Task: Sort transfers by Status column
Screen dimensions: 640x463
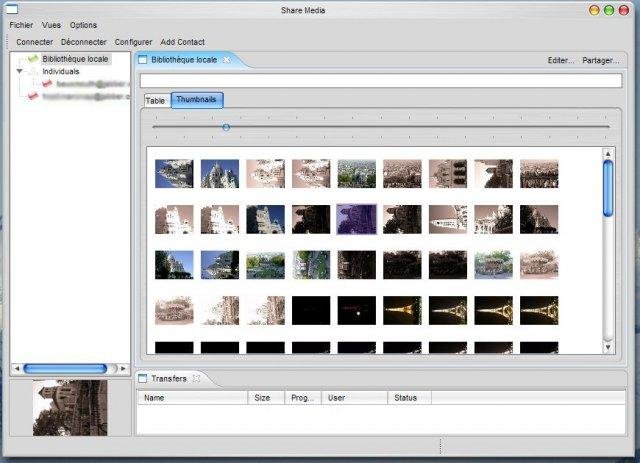Action: 409,398
